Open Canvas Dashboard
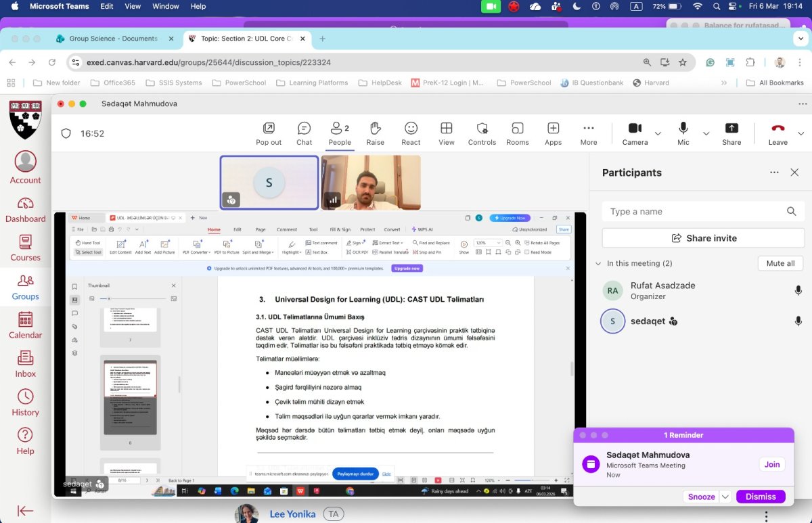Image resolution: width=812 pixels, height=523 pixels. [x=26, y=210]
